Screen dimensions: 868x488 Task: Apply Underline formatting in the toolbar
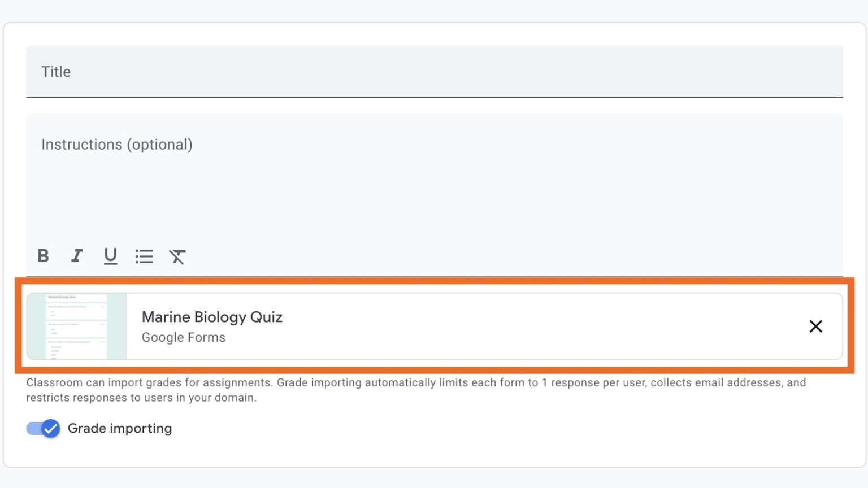tap(110, 256)
